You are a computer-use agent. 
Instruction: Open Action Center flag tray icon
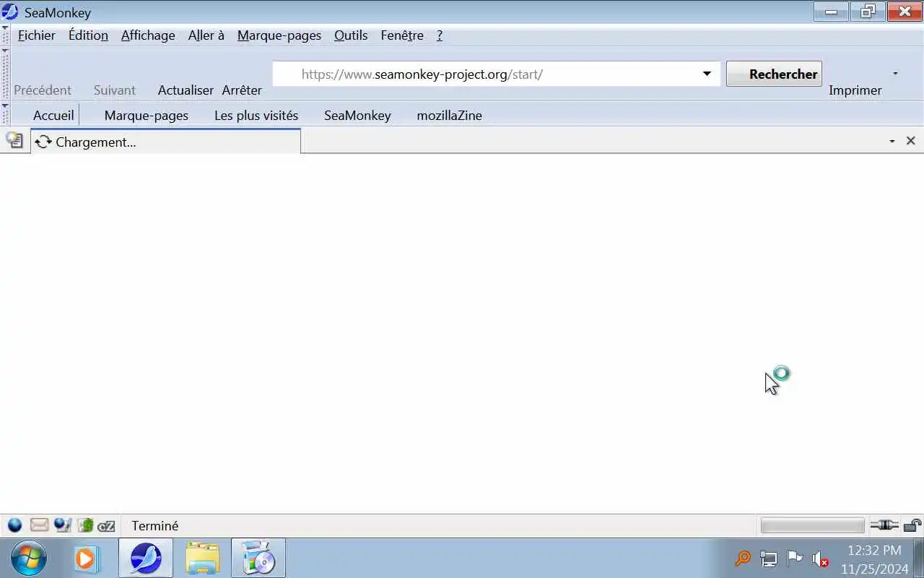[x=794, y=558]
